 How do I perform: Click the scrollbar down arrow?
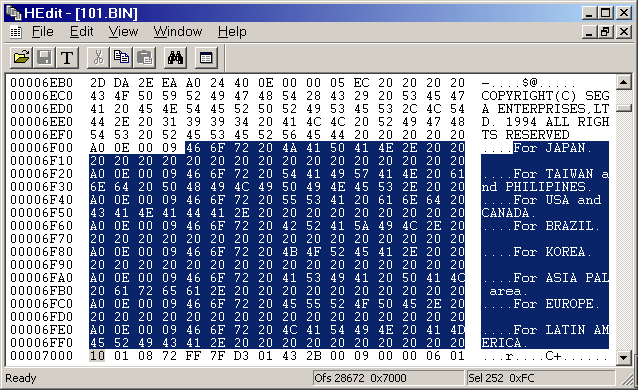pos(623,357)
